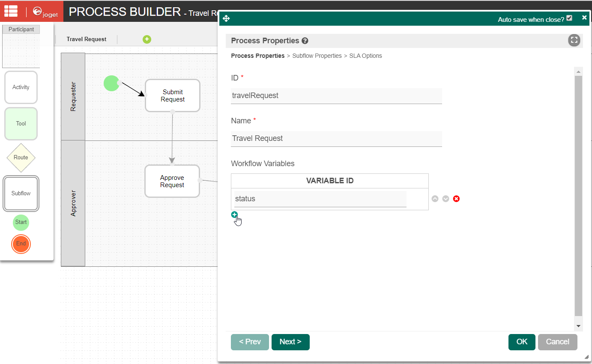
Task: Click the process ID input field
Action: click(336, 96)
